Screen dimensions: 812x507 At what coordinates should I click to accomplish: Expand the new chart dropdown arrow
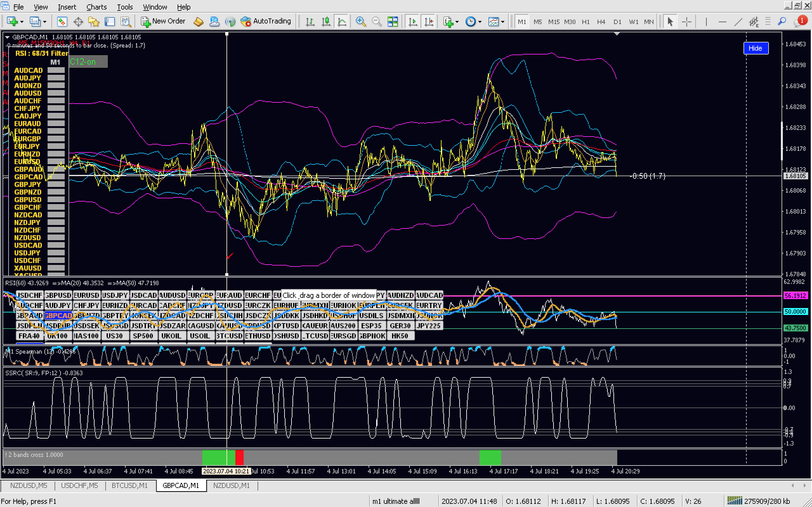coord(22,22)
